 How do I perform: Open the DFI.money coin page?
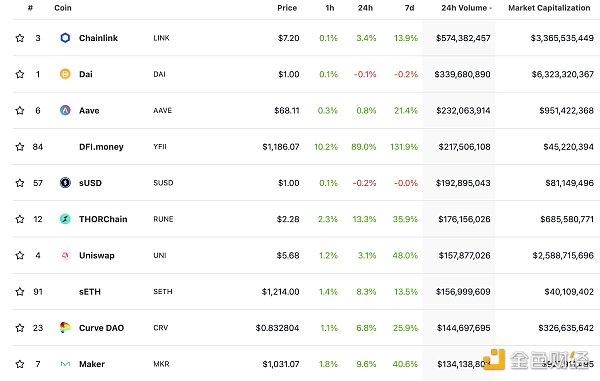[101, 147]
